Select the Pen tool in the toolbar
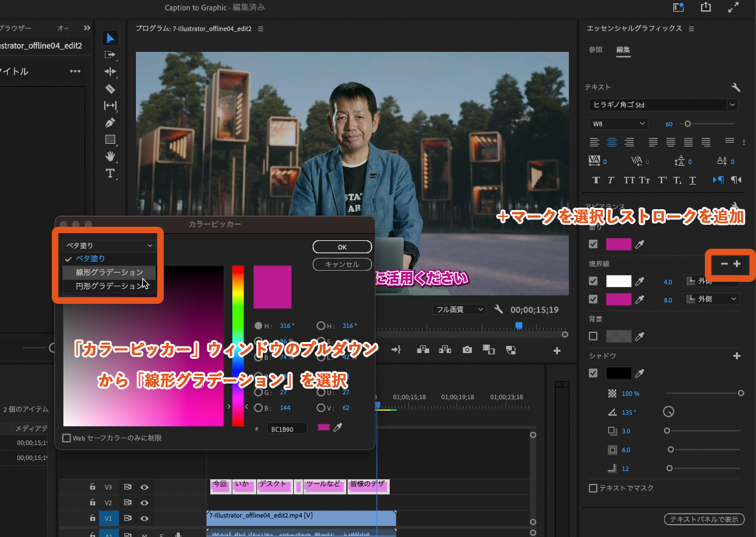Viewport: 756px width, 537px height. pyautogui.click(x=110, y=122)
